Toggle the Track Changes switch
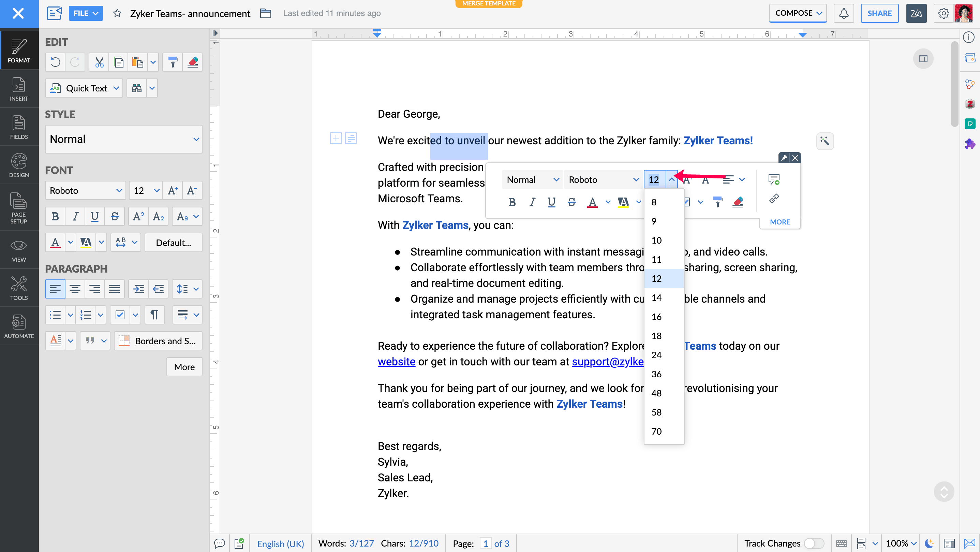980x552 pixels. click(x=814, y=543)
